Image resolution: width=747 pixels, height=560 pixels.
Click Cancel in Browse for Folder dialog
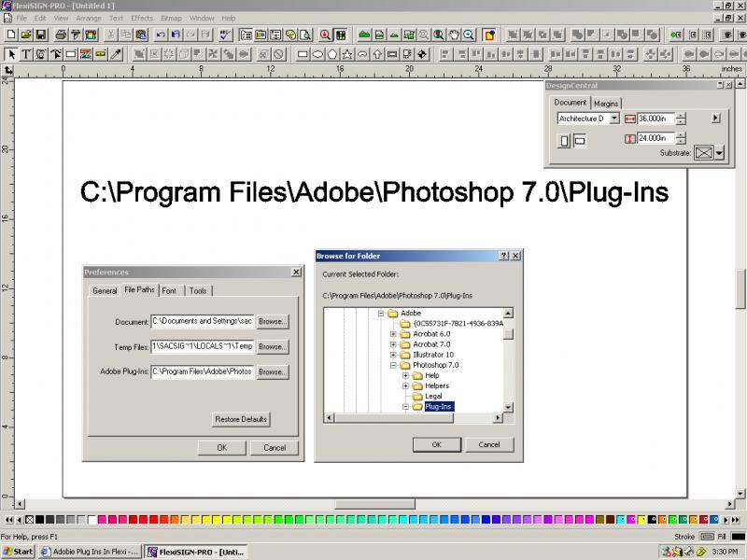[x=489, y=445]
